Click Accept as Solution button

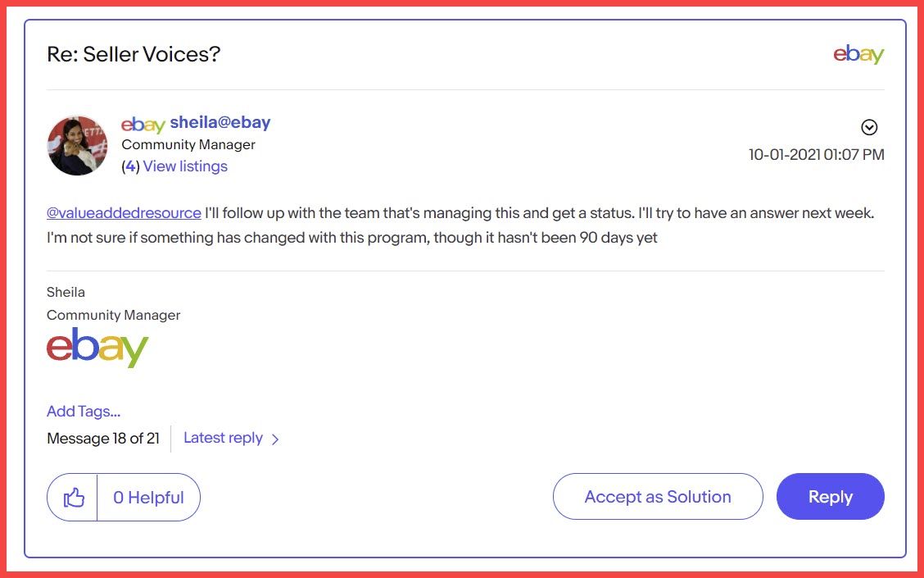click(658, 497)
